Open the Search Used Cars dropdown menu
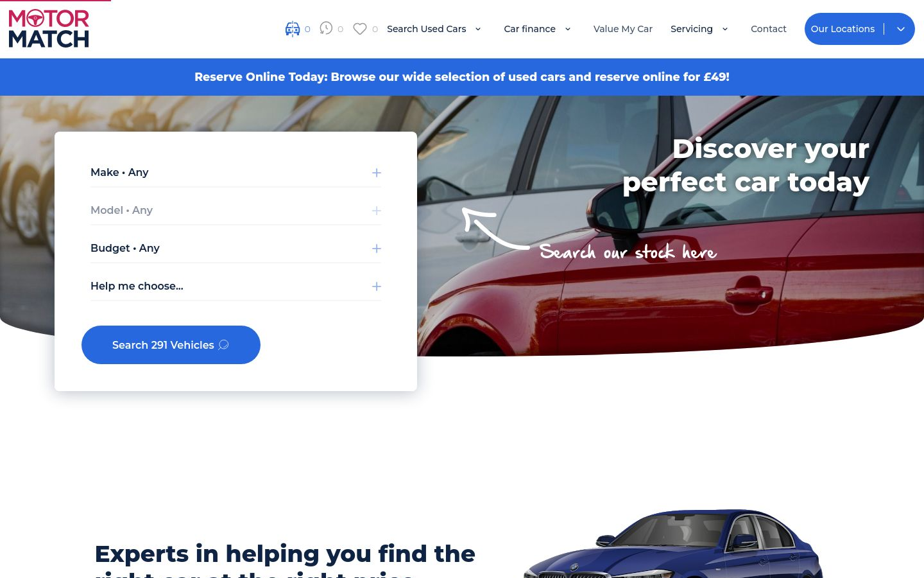 [434, 29]
